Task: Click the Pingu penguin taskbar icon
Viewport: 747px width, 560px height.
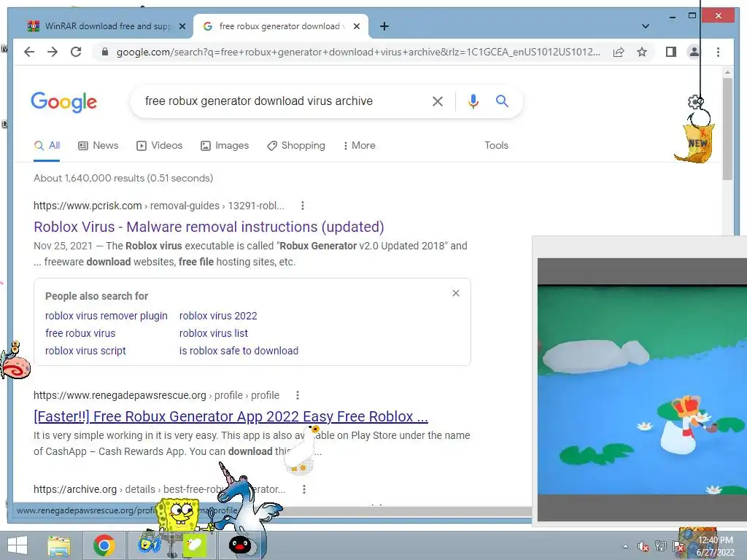Action: tap(240, 545)
